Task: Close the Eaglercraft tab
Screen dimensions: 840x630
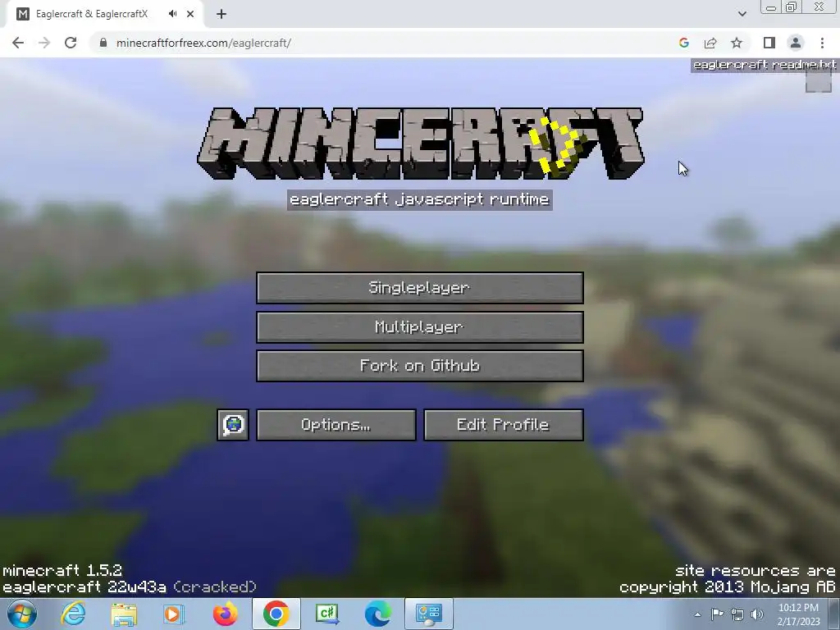Action: (190, 14)
